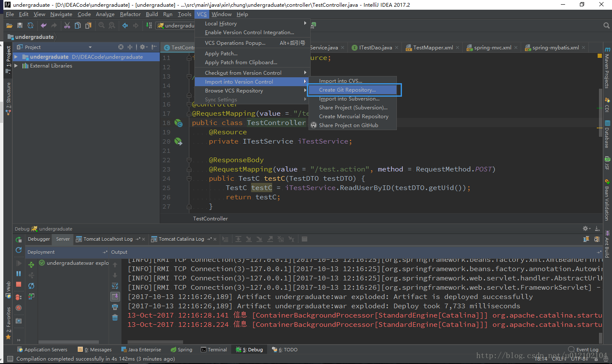The height and width of the screenshot is (364, 612).
Task: Toggle the Ant Build side panel
Action: 607,244
